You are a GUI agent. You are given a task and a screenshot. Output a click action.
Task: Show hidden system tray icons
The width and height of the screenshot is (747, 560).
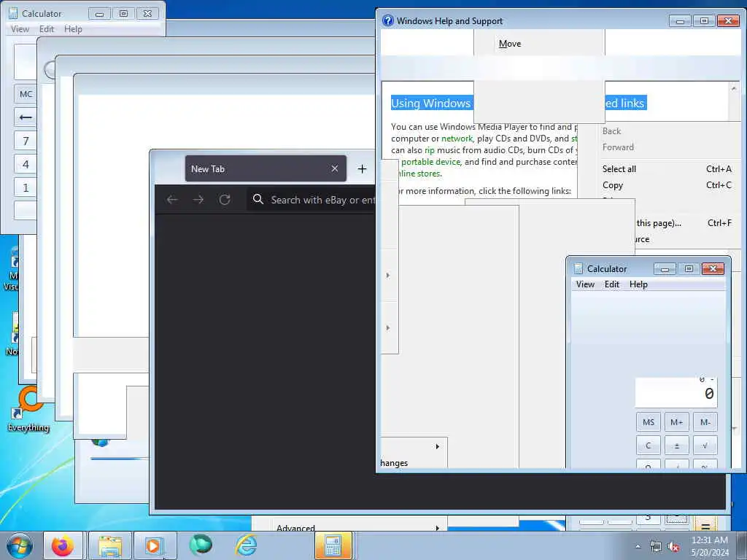[x=638, y=547]
